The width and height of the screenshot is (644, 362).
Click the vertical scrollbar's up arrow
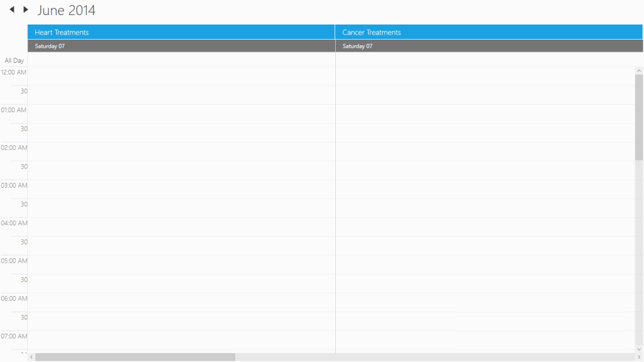[x=639, y=70]
